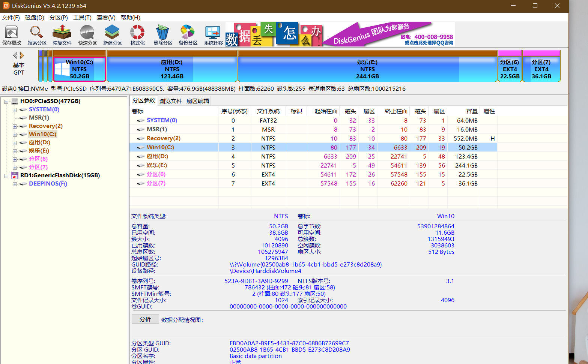This screenshot has width=588, height=364.
Task: Open the 文件(F) menu
Action: click(11, 18)
